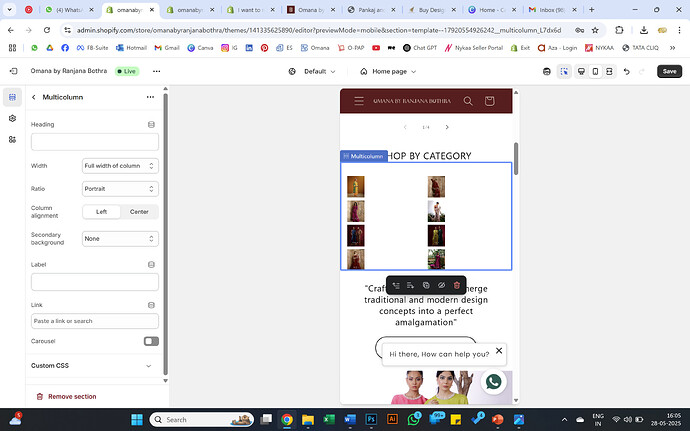Screen dimensions: 690x431
Task: Switch preview to fullscreen view
Action: click(609, 71)
